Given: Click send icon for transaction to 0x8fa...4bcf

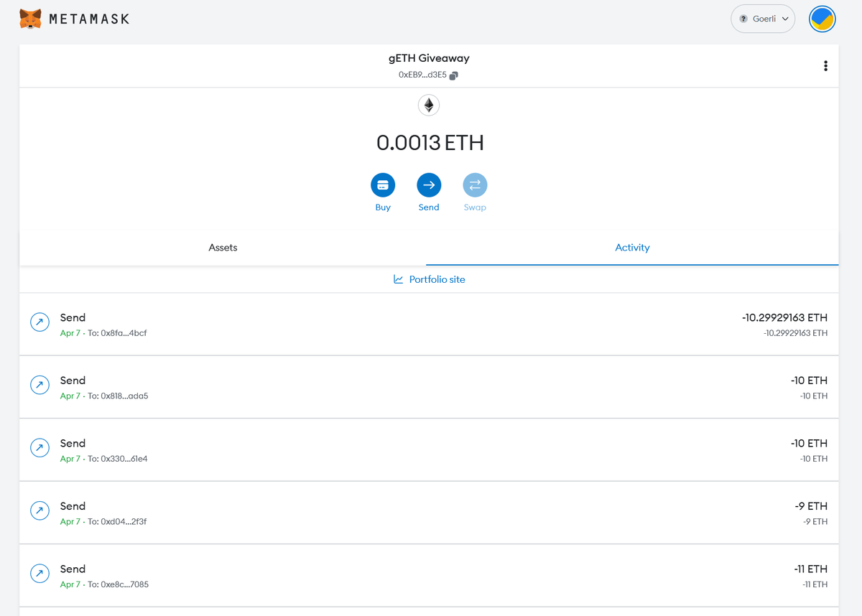Looking at the screenshot, I should (x=40, y=322).
